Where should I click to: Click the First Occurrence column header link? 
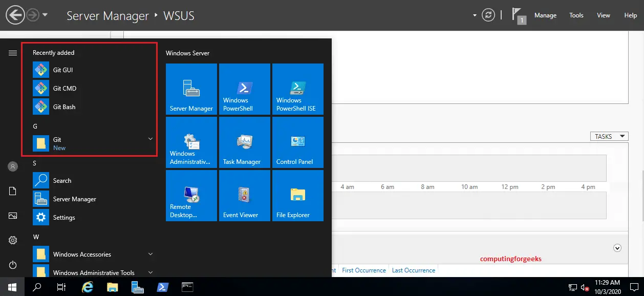coord(363,270)
